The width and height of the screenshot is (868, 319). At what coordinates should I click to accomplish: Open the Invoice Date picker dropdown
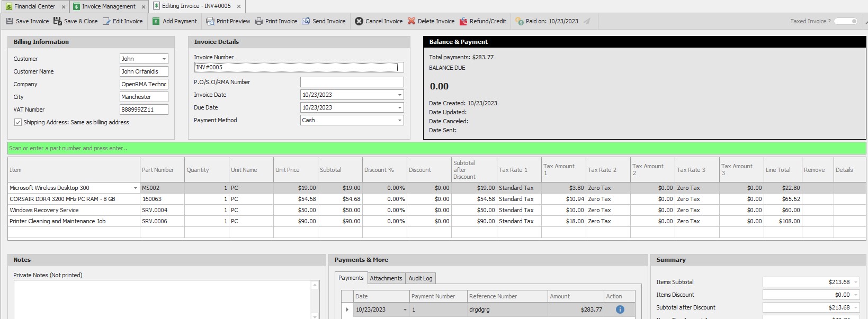[x=399, y=95]
